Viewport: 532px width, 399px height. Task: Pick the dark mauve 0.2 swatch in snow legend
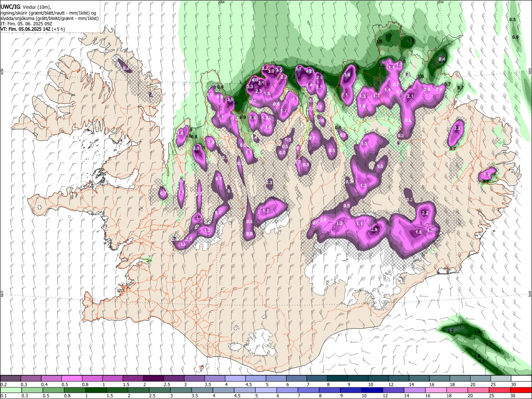pyautogui.click(x=10, y=379)
